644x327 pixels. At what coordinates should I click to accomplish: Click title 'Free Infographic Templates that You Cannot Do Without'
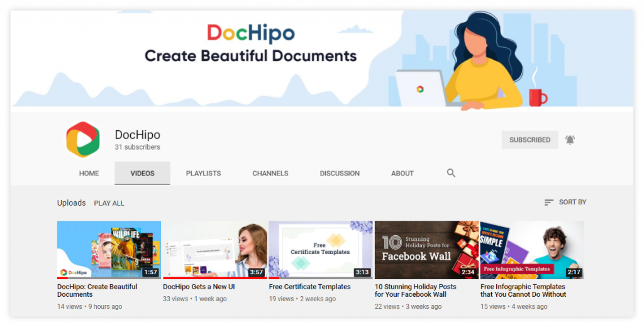pos(523,291)
